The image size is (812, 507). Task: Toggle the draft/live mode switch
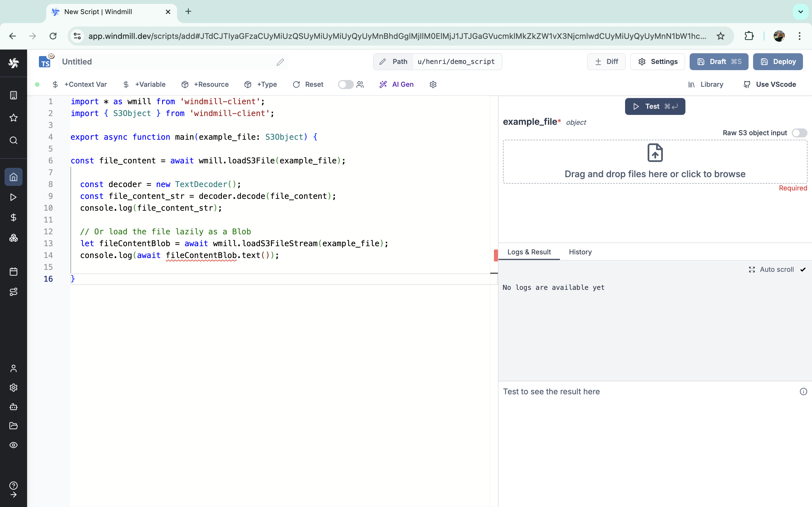(x=345, y=84)
